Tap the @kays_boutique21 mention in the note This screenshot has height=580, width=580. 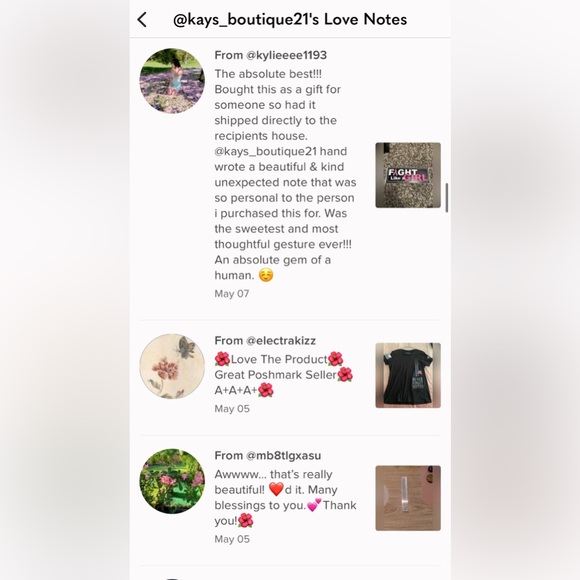(x=266, y=152)
